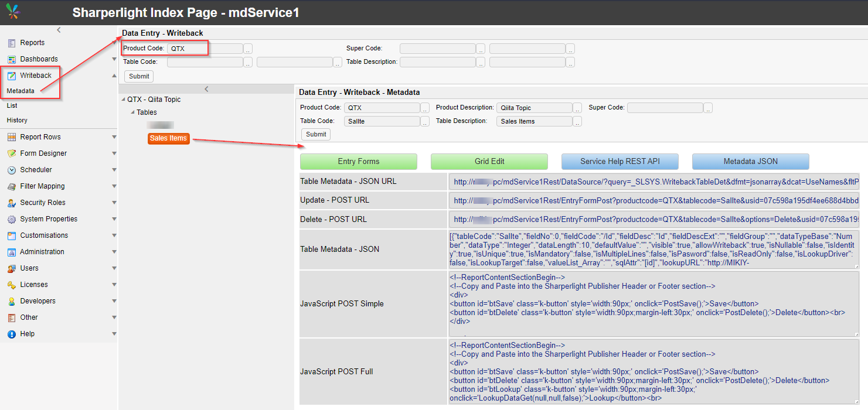Click the JavaScript POST Full code box
Viewport: 868px width, 410px height.
coord(653,372)
